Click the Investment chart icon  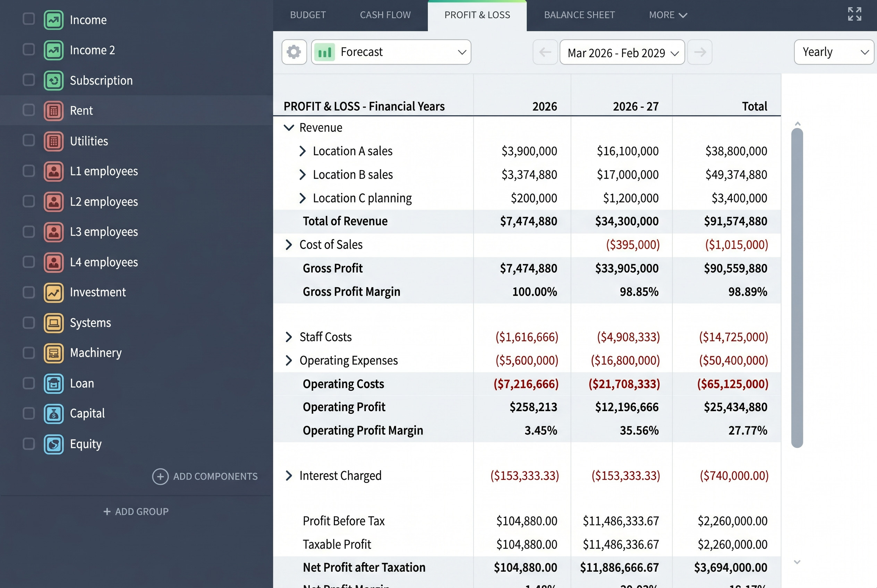[54, 293]
